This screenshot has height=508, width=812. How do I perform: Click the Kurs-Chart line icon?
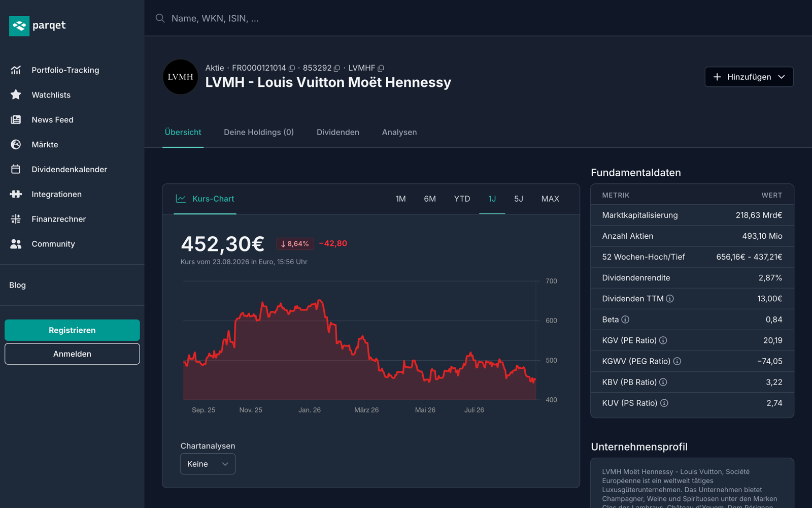(181, 199)
